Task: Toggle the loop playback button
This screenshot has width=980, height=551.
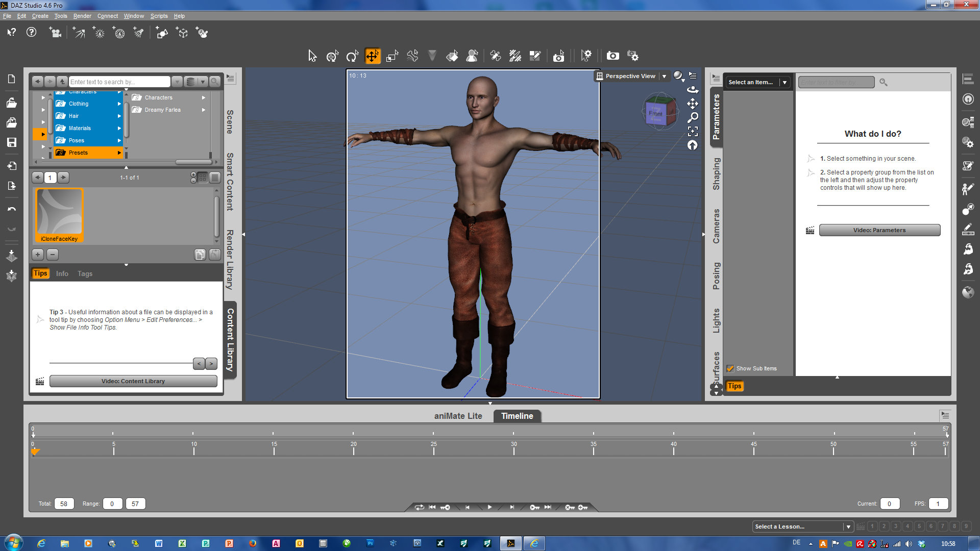Action: coord(419,507)
